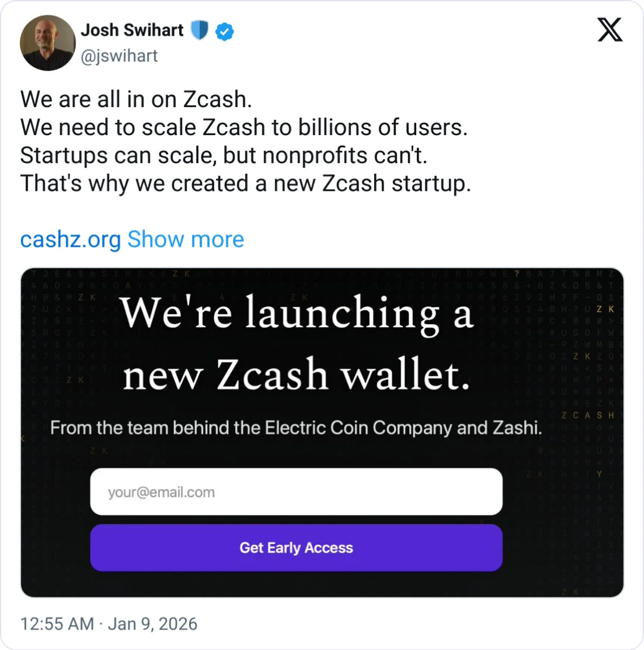Click the Jan 9, 2026 date
The height and width of the screenshot is (650, 644).
[x=152, y=624]
